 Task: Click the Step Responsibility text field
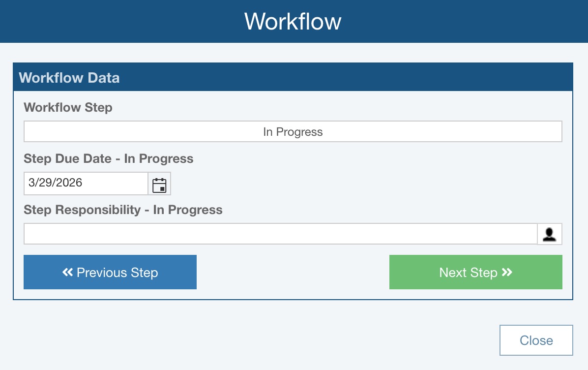click(x=280, y=234)
